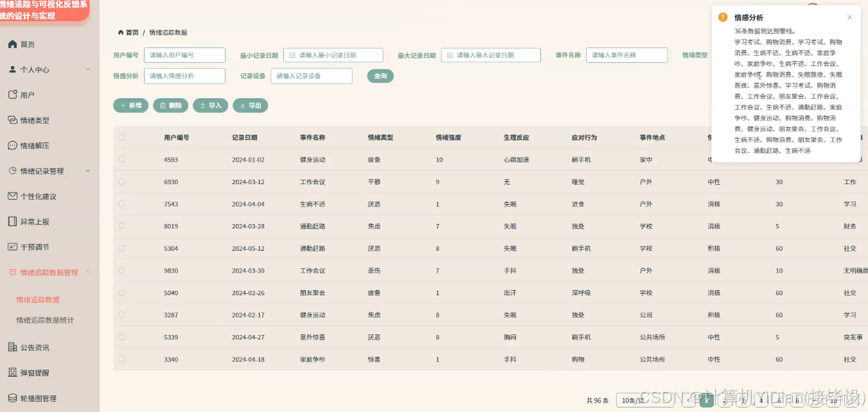Select row with user ID 5304
Image resolution: width=868 pixels, height=412 pixels.
[x=122, y=248]
